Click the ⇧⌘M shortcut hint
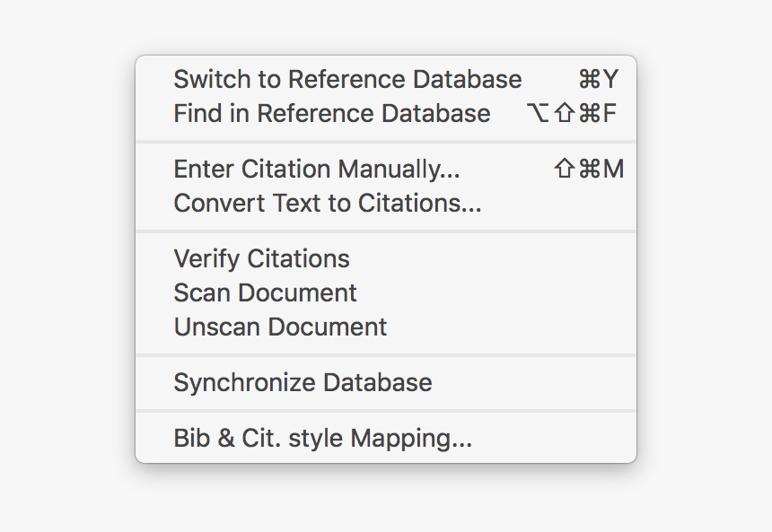Viewport: 772px width, 532px height. coord(589,169)
